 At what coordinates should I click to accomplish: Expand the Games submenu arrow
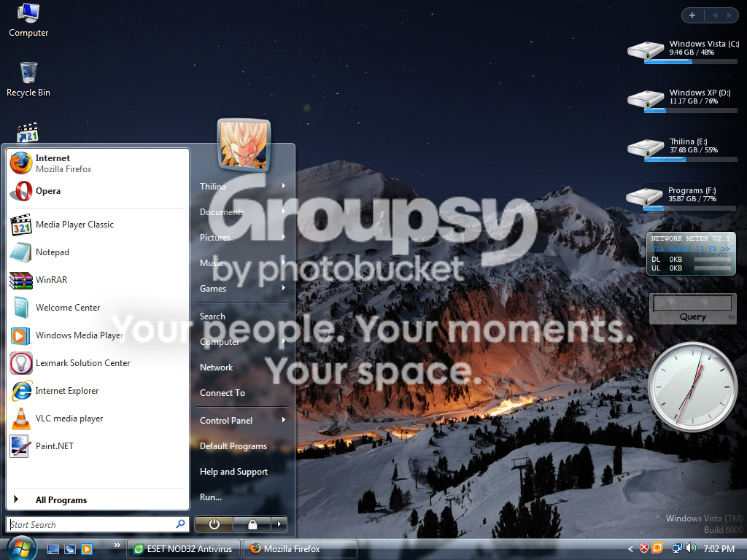coord(284,288)
